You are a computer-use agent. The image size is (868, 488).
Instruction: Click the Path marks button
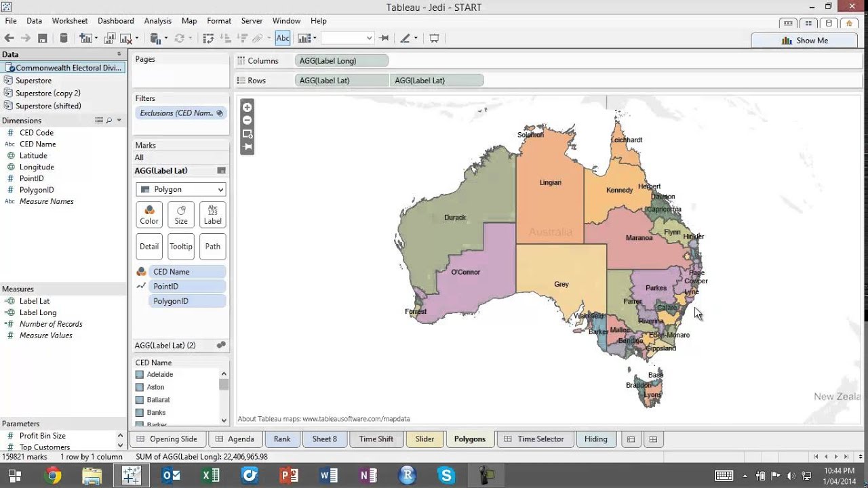pos(213,247)
